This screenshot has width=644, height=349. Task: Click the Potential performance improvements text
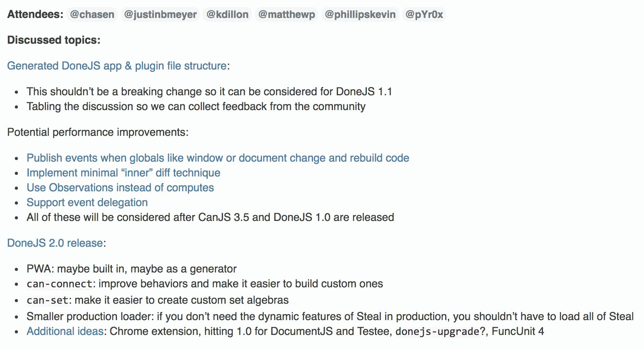(x=98, y=132)
